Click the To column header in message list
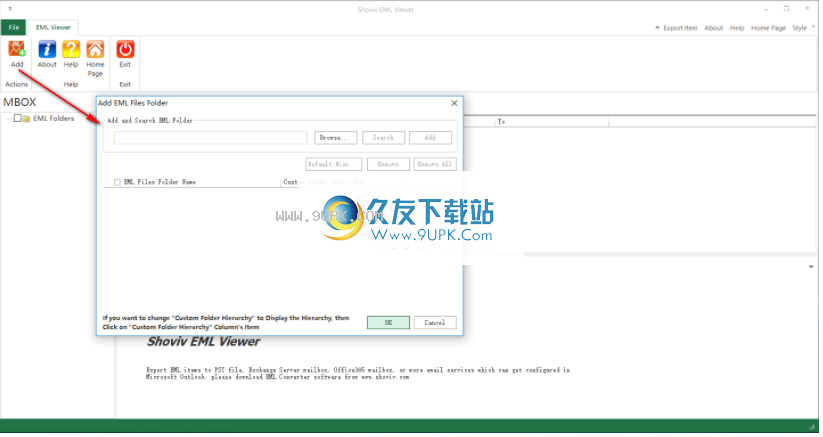This screenshot has height=437, width=823. pyautogui.click(x=552, y=122)
